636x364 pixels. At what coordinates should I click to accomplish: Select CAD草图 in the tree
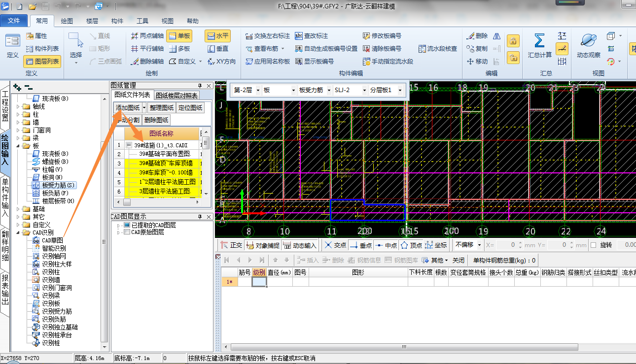coord(48,240)
